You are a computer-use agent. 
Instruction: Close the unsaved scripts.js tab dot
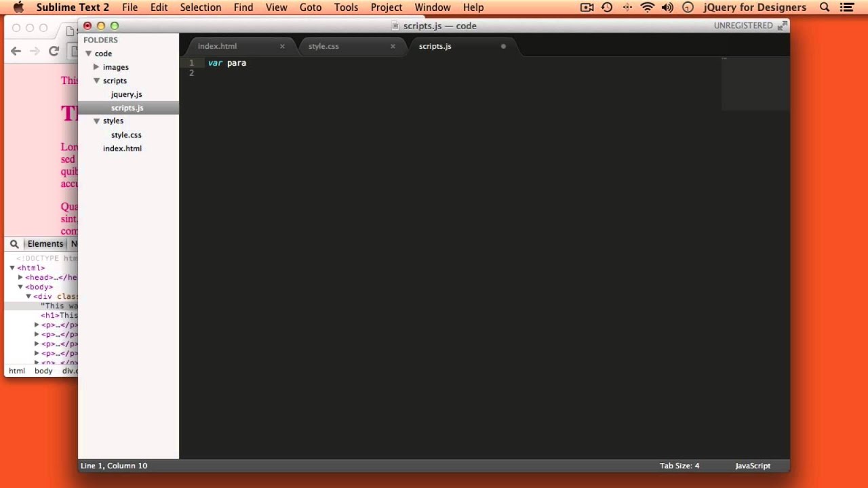(503, 46)
